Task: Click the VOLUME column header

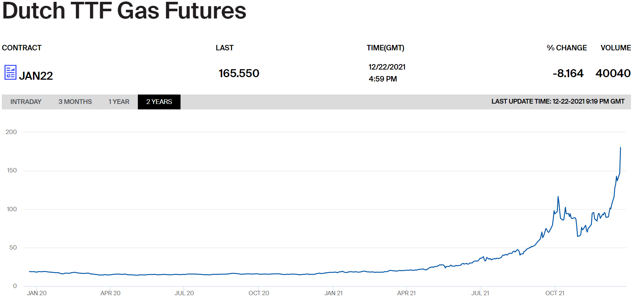Action: [615, 48]
